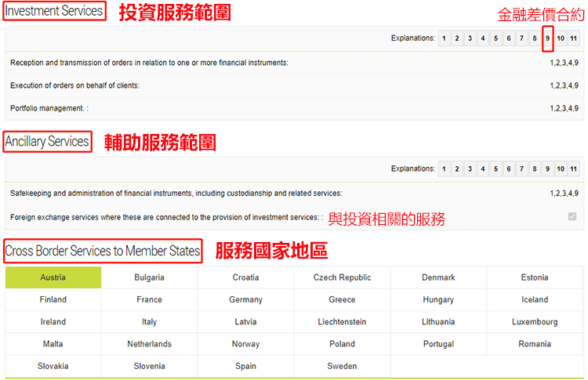The width and height of the screenshot is (588, 380).
Task: Click explanation button 10 in Ancillary Services
Action: (561, 169)
